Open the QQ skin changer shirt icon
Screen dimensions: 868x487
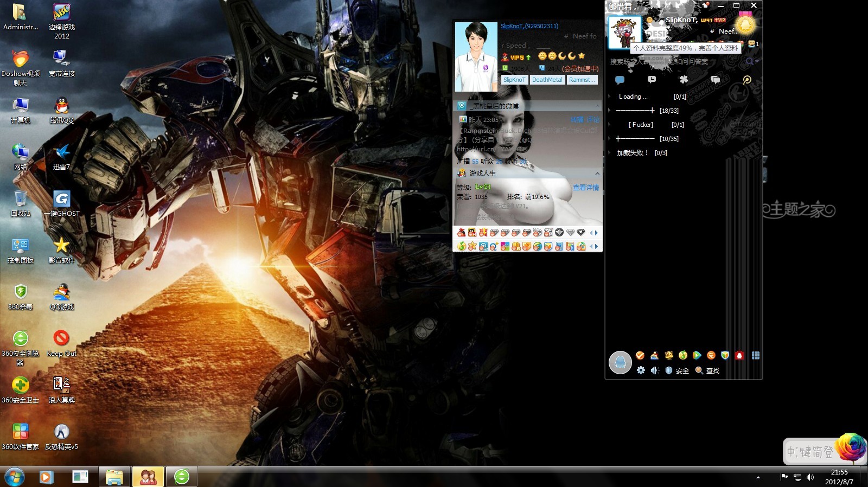705,5
